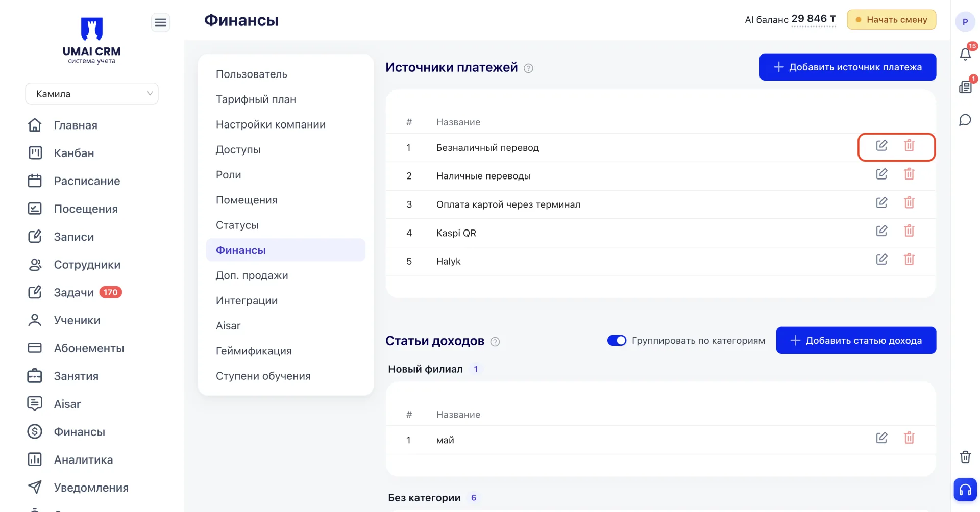Edit the Наличные переводы payment source

click(x=881, y=174)
